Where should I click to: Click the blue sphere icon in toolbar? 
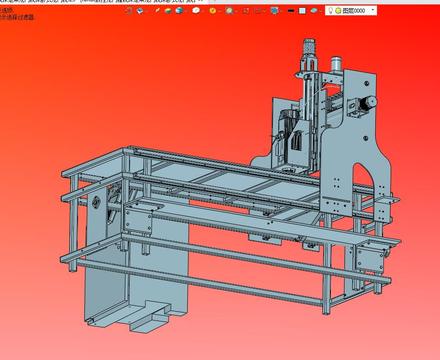coord(179,11)
